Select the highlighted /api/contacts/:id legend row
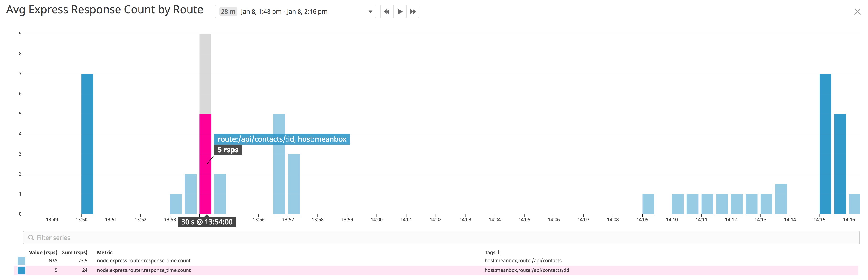868x280 pixels. [x=436, y=270]
